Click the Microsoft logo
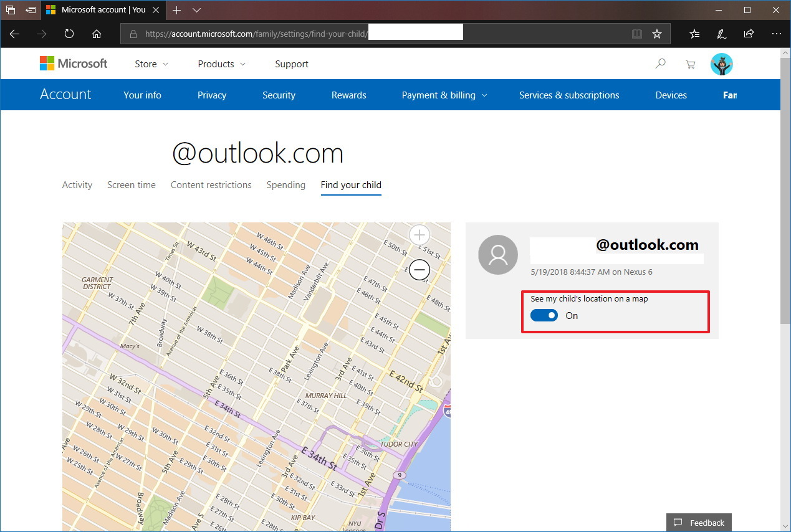Image resolution: width=791 pixels, height=532 pixels. coord(73,63)
